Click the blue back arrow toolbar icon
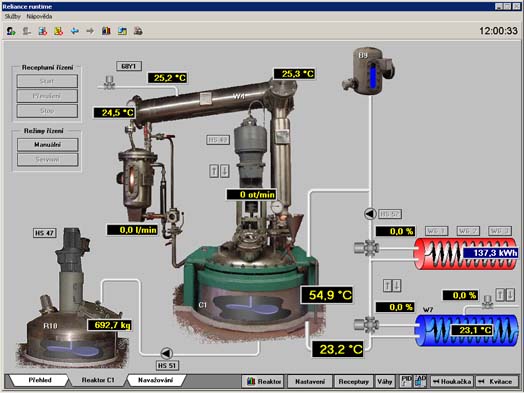Screen dimensions: 524x393 click(75, 31)
